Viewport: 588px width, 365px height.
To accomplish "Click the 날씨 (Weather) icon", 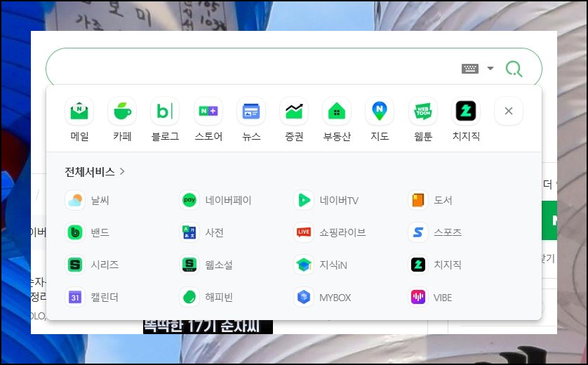I will (75, 200).
